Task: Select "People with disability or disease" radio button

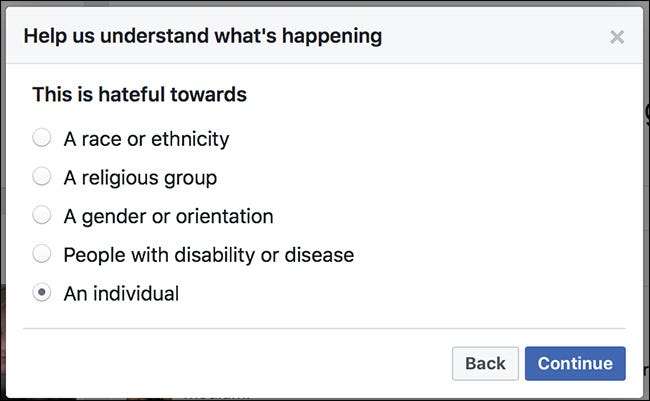Action: [42, 254]
